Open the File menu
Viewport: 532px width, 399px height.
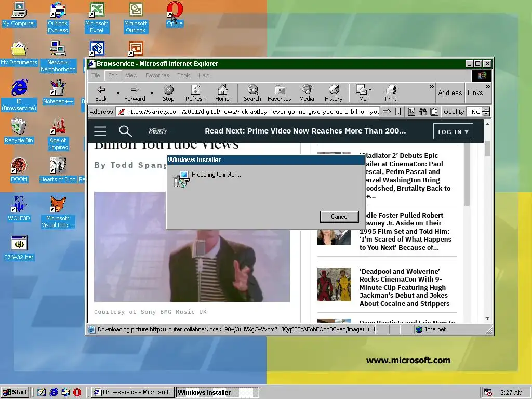click(x=96, y=75)
